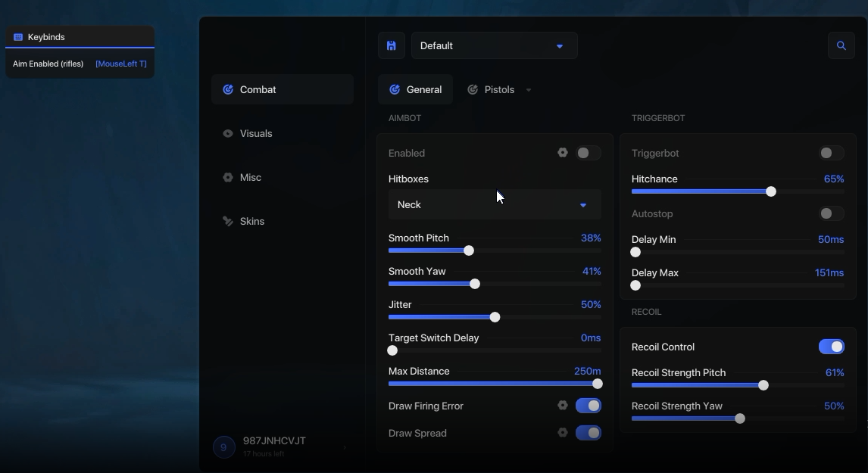Click the Hitchance slider handle

[x=771, y=191]
